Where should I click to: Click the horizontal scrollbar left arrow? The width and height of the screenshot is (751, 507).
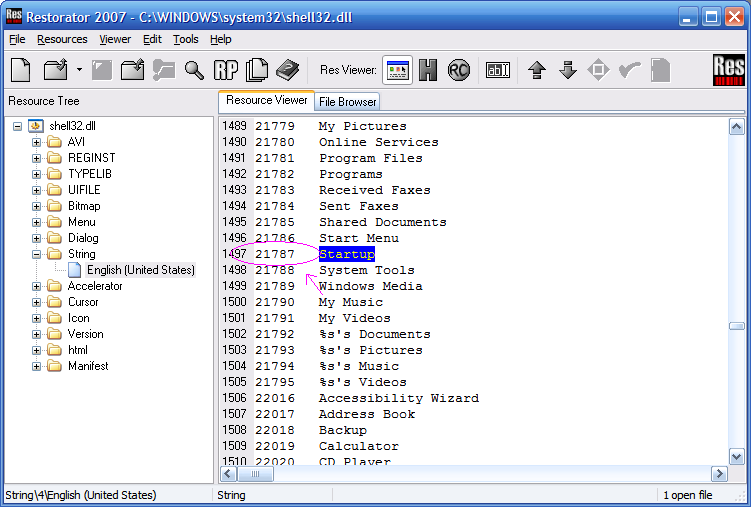[x=228, y=474]
